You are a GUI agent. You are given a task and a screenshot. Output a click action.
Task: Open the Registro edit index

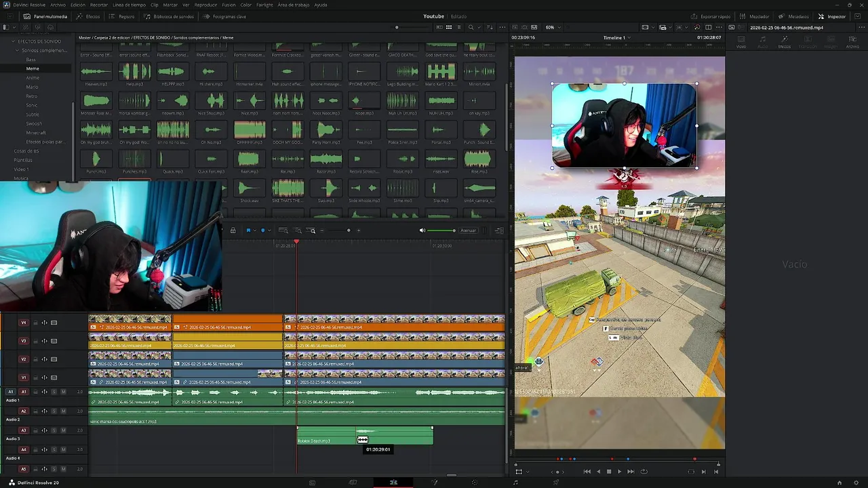coord(121,16)
